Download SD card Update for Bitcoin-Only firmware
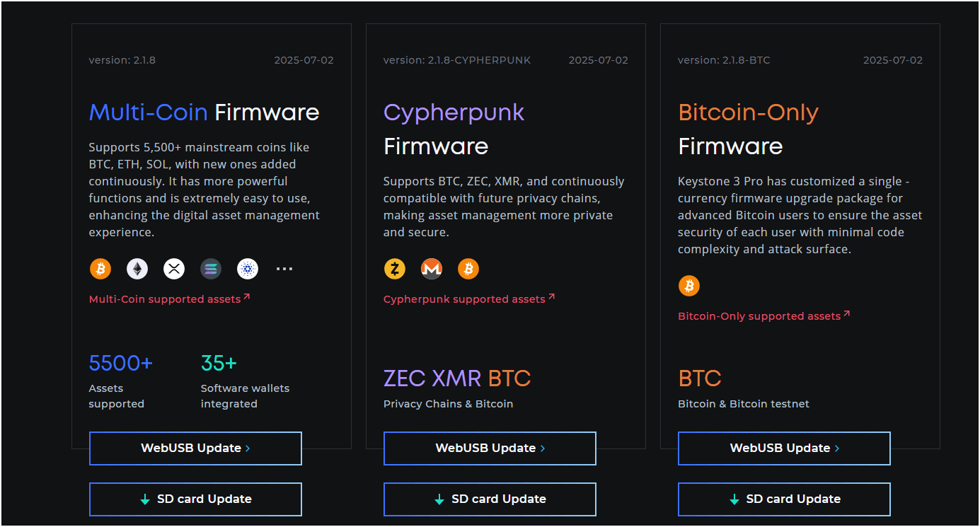The width and height of the screenshot is (980, 527). pos(784,499)
